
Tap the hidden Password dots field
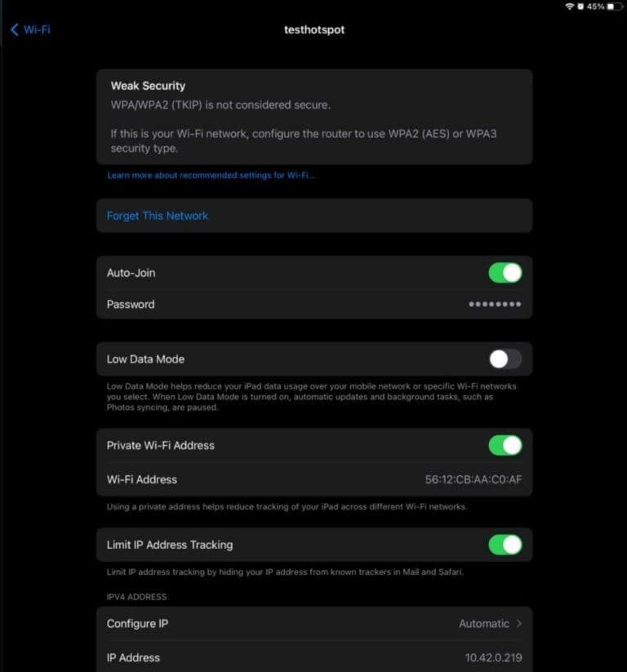point(495,305)
